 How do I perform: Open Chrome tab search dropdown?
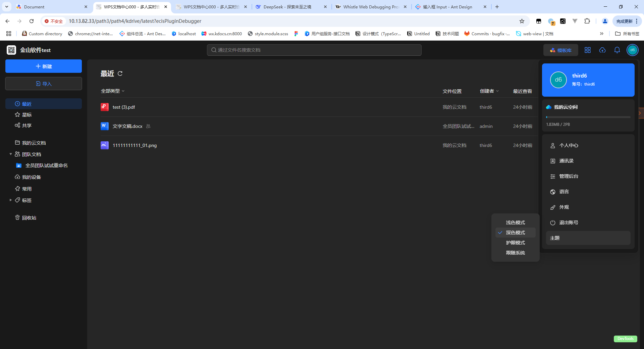point(6,7)
